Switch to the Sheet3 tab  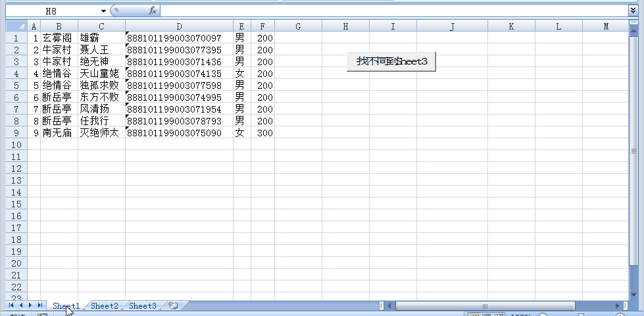[143, 305]
